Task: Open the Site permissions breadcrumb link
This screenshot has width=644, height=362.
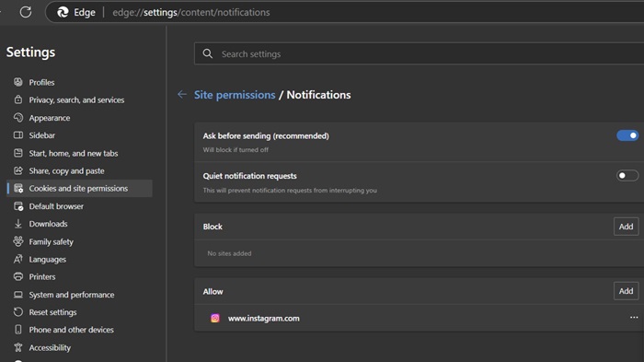Action: click(235, 95)
